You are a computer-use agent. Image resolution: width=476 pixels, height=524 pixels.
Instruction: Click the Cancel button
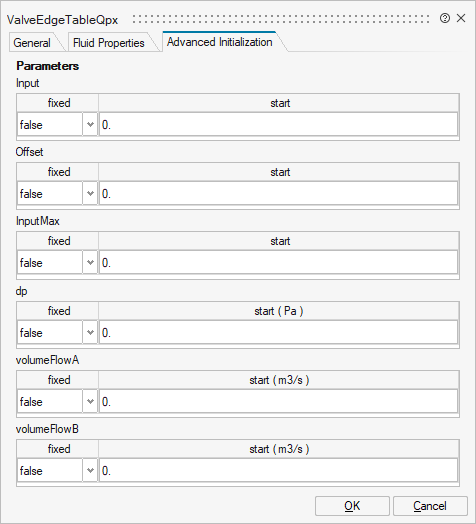coord(430,506)
